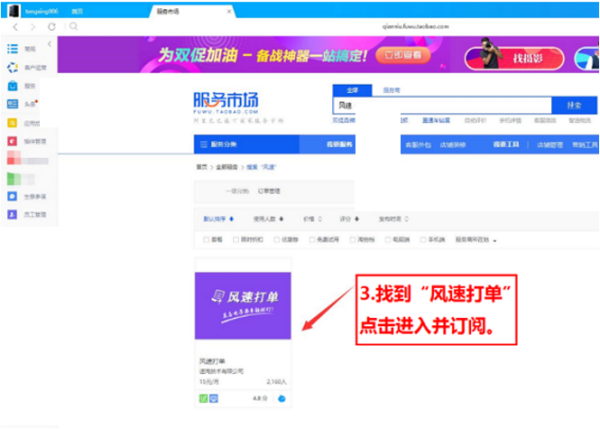The width and height of the screenshot is (600, 429).
Task: Click the 找摄影 banner button
Action: [514, 58]
